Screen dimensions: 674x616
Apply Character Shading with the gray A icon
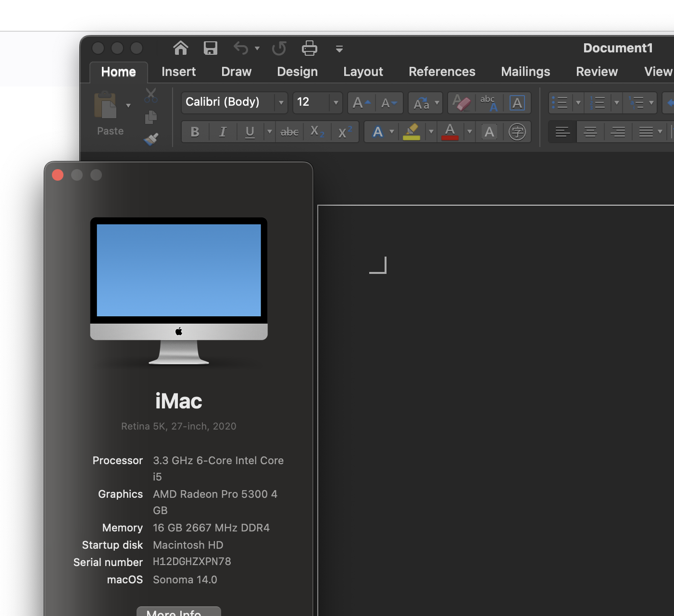coord(489,132)
